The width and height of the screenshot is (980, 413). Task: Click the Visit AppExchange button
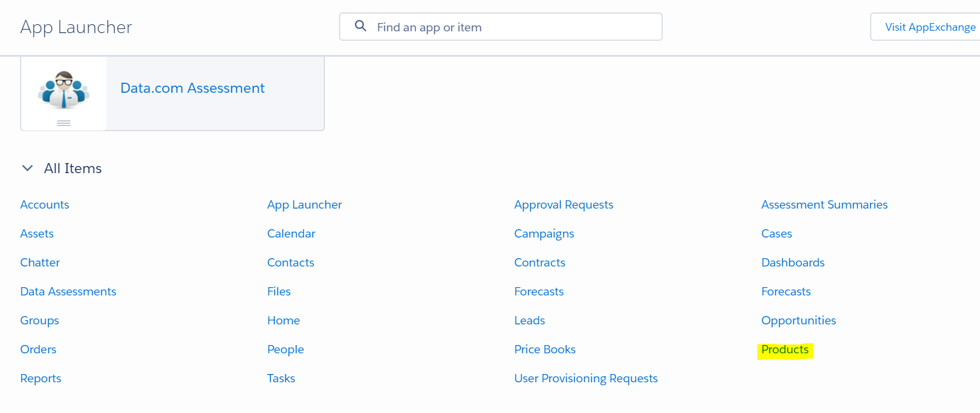(929, 27)
